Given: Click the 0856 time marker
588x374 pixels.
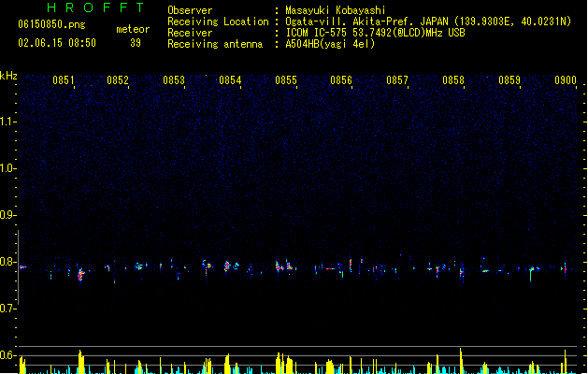Looking at the screenshot, I should pyautogui.click(x=341, y=80).
